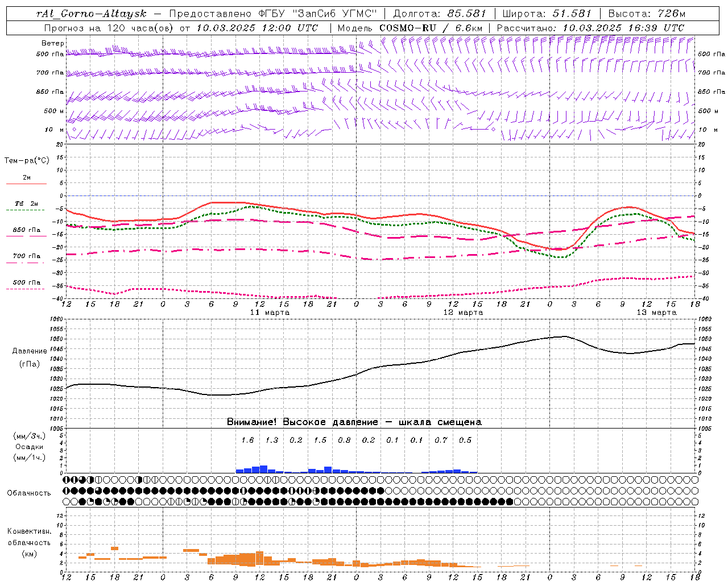The height and width of the screenshot is (582, 728).
Task: Click the 12 марта date label
Action: (x=463, y=313)
